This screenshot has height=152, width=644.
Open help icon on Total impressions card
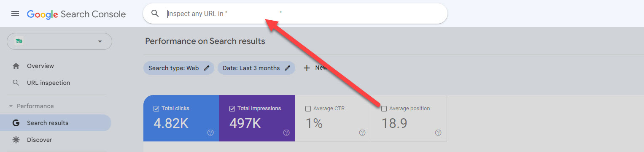[286, 133]
